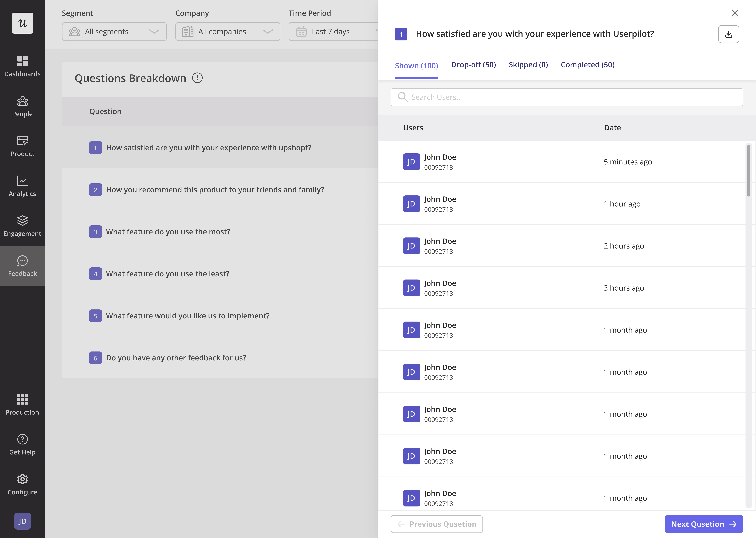Open Analytics from sidebar
The image size is (756, 538).
coord(22,186)
